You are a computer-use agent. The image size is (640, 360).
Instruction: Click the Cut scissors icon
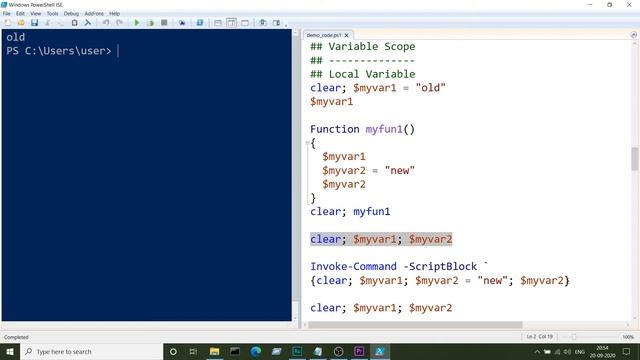[x=48, y=23]
